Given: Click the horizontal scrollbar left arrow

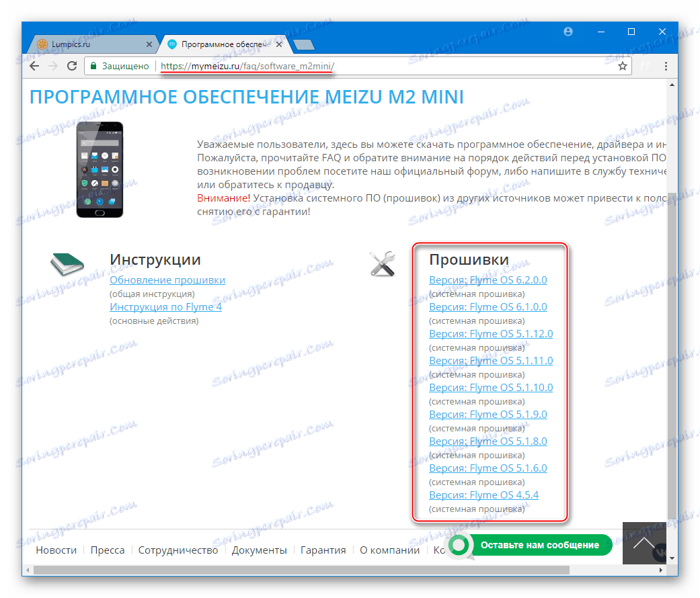Looking at the screenshot, I should point(28,570).
